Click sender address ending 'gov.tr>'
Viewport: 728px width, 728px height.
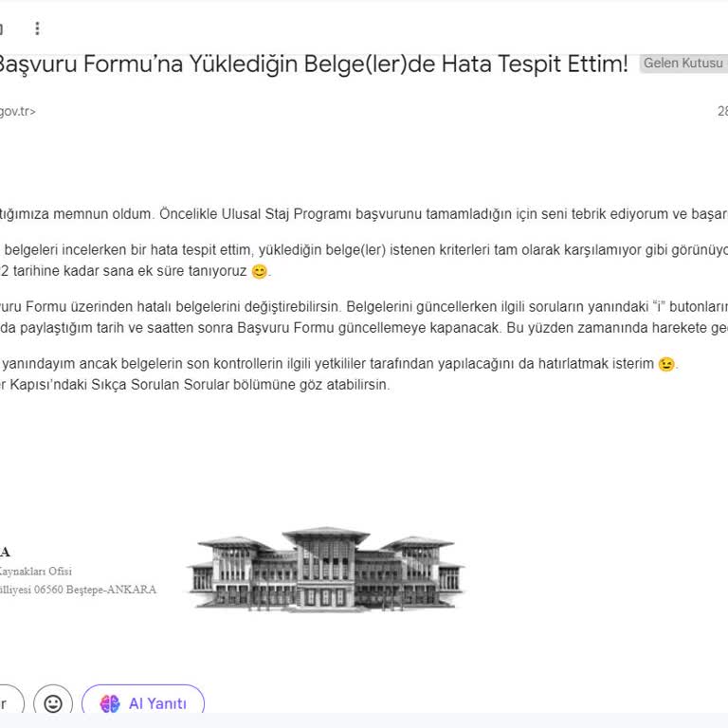point(17,112)
